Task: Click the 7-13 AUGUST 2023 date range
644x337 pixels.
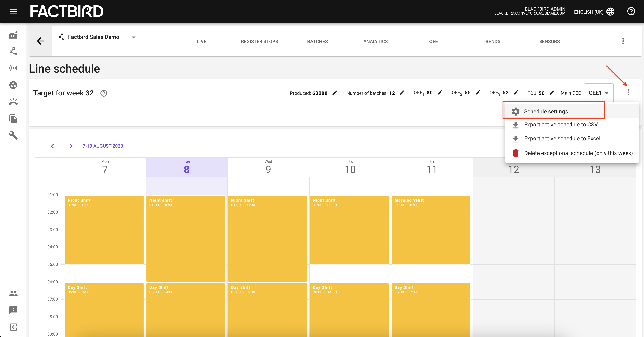Action: click(x=103, y=146)
